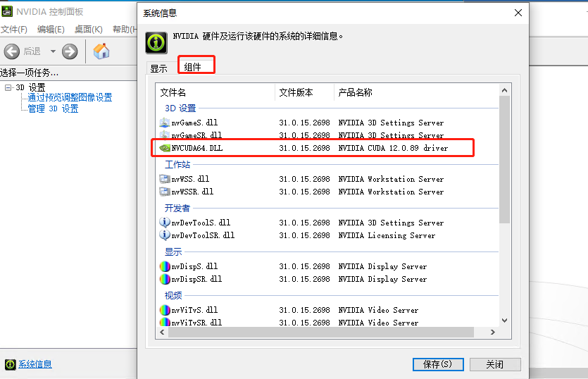
Task: Click the nvDispS.dll color icon
Action: coord(165,266)
